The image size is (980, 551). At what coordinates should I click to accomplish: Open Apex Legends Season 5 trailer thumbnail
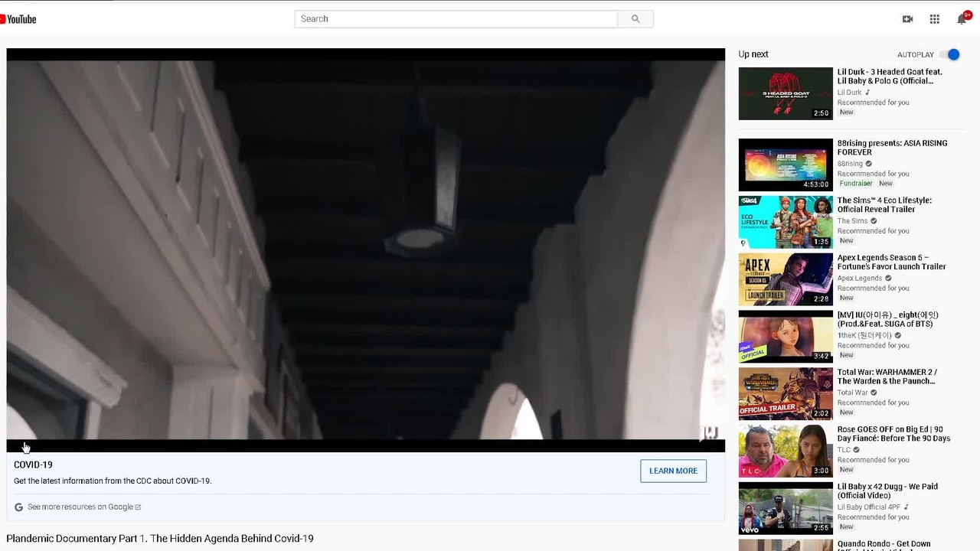click(786, 279)
